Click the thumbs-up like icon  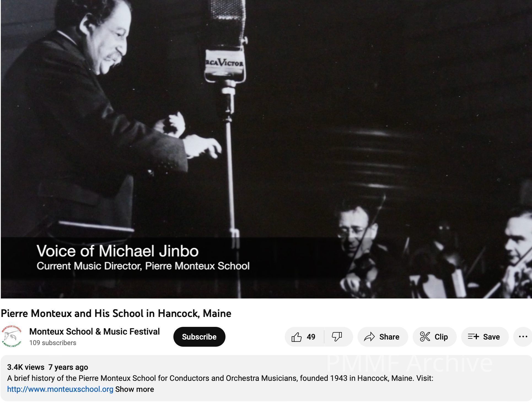297,337
